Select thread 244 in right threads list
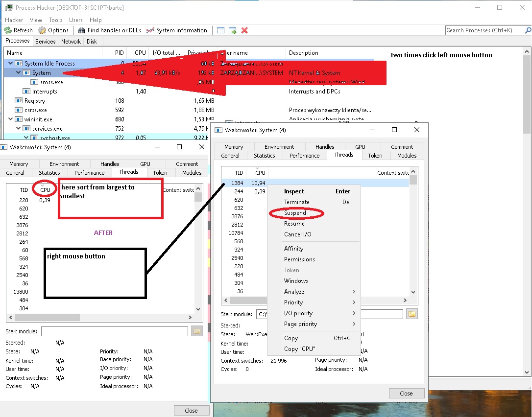The width and height of the screenshot is (532, 417). point(315,191)
